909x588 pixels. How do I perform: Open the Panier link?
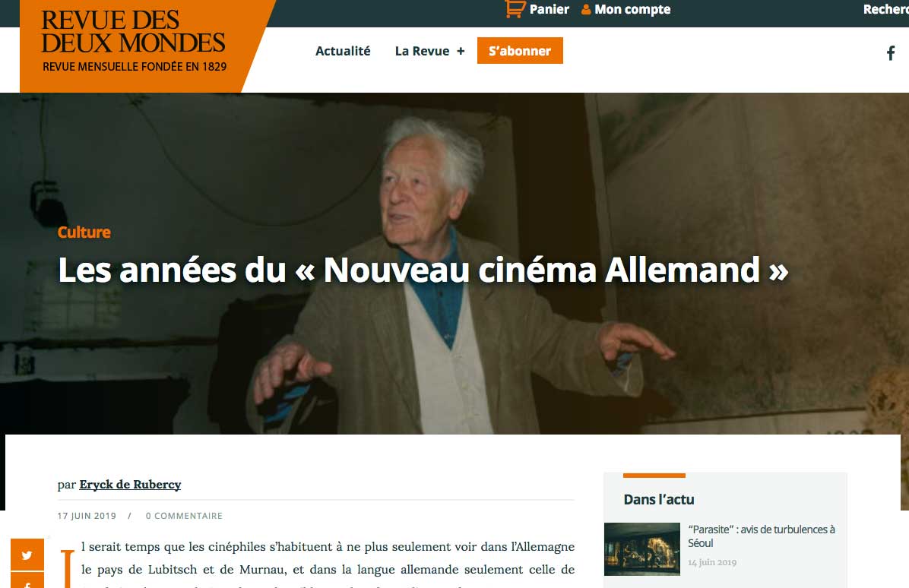549,9
